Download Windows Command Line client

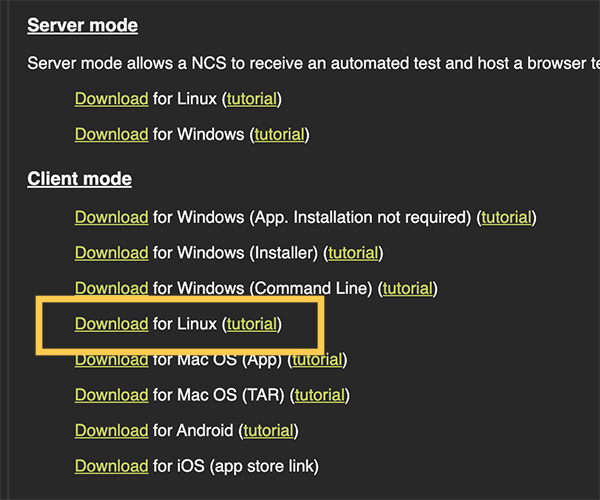111,288
